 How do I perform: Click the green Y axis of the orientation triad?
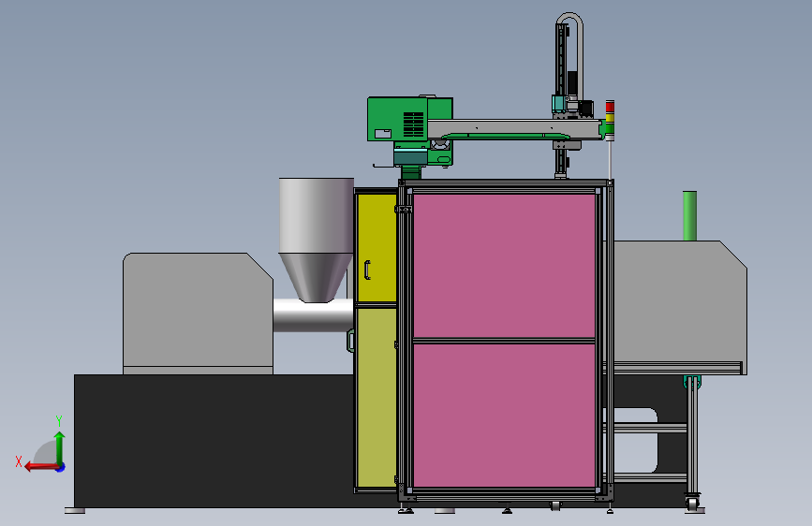(60, 447)
